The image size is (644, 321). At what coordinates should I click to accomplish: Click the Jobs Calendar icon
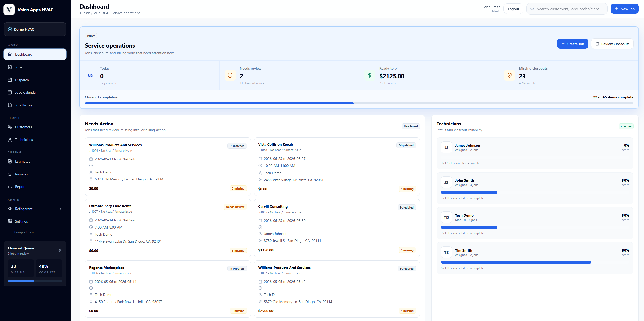click(10, 92)
